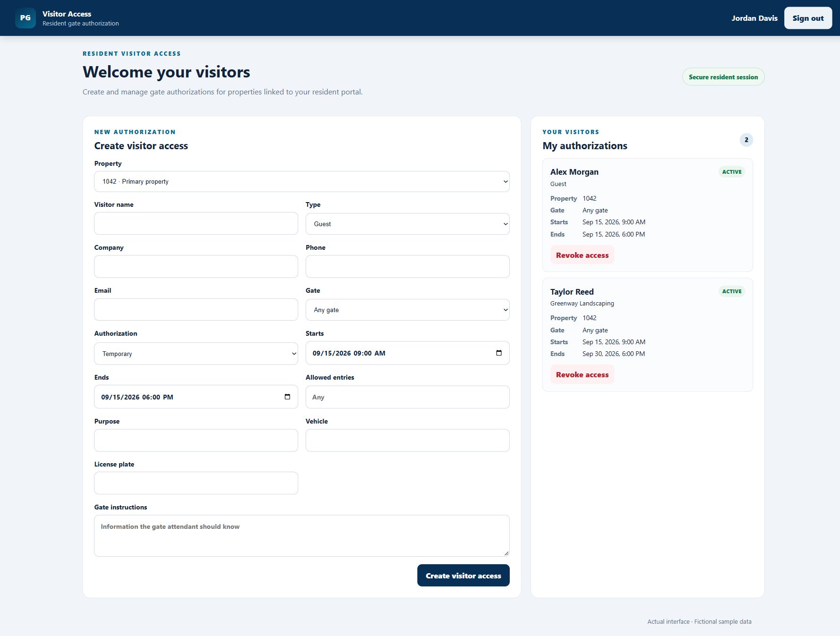This screenshot has height=636, width=840.
Task: Click into the Gate instructions textarea
Action: (x=302, y=536)
